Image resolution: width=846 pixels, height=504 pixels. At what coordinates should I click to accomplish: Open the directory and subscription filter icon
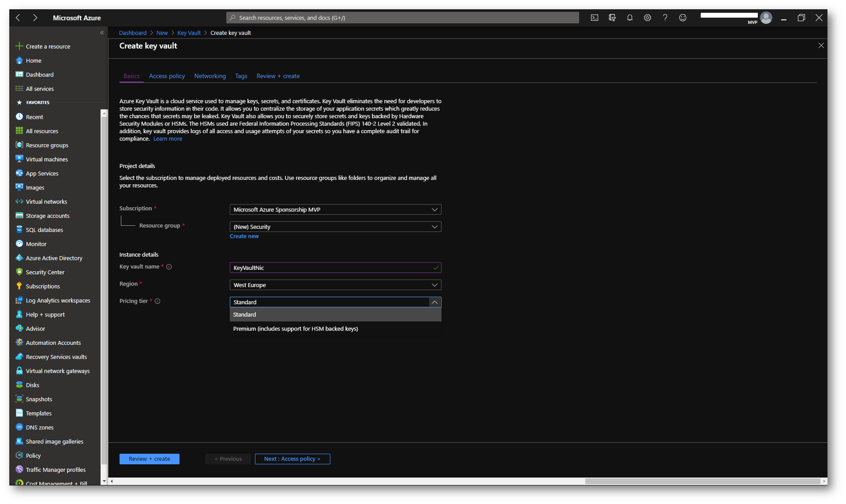[612, 18]
